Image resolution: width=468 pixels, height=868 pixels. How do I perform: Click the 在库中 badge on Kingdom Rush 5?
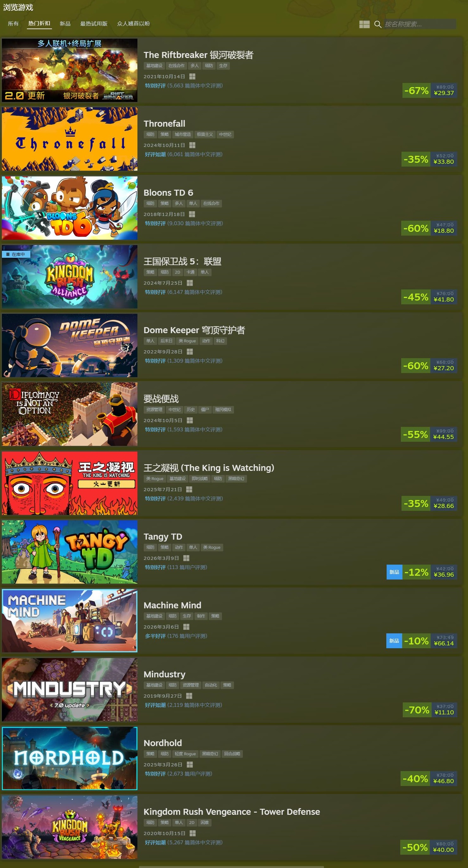click(16, 254)
